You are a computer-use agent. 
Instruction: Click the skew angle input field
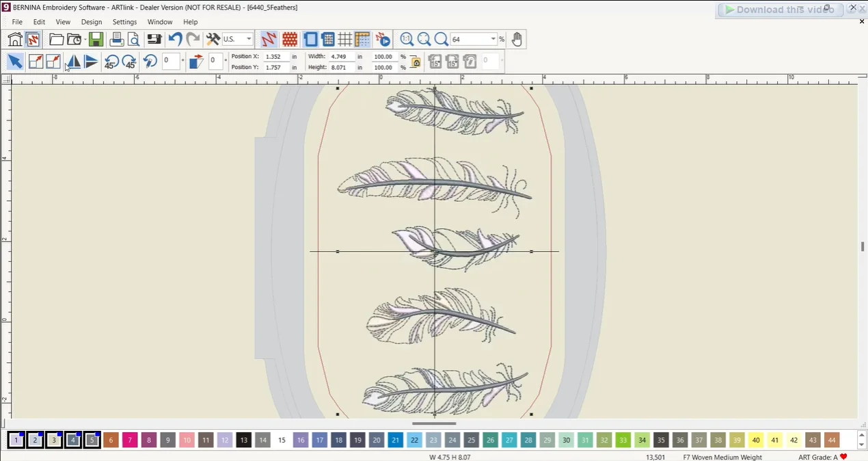click(x=216, y=61)
